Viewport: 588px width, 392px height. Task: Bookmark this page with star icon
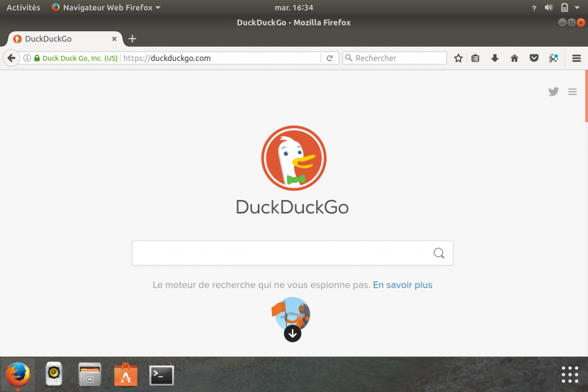458,58
